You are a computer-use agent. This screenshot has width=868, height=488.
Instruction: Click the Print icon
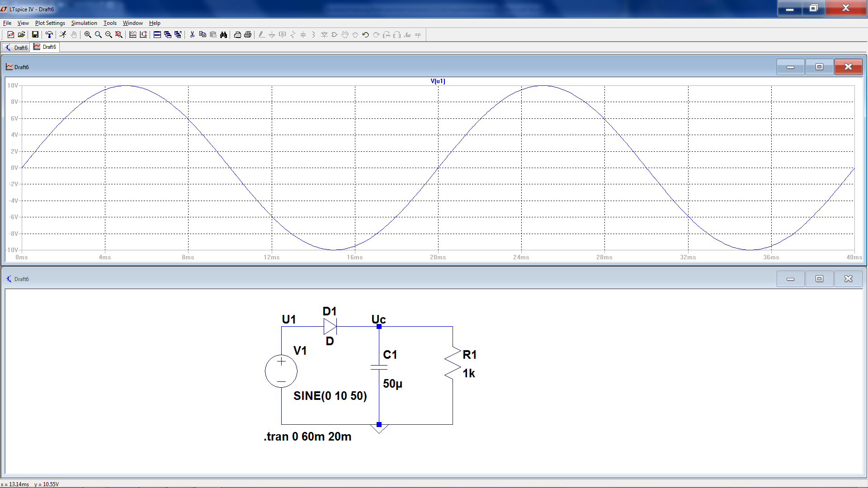(247, 35)
